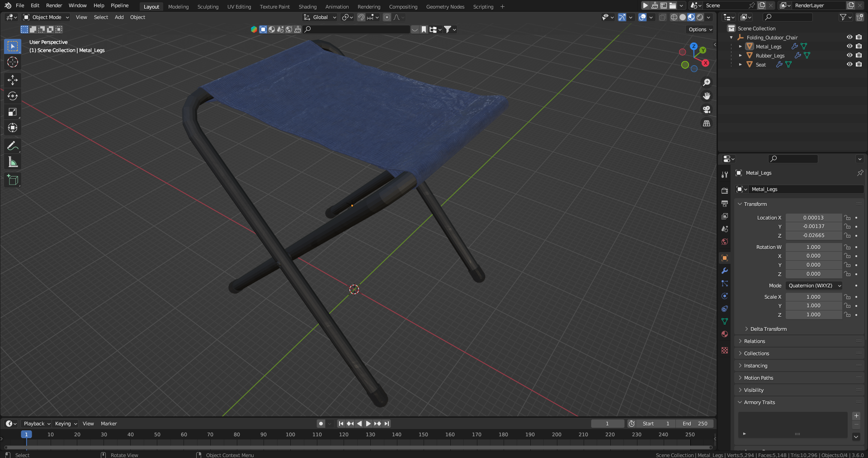This screenshot has width=868, height=458.
Task: Toggle viewport overlays button
Action: click(642, 17)
